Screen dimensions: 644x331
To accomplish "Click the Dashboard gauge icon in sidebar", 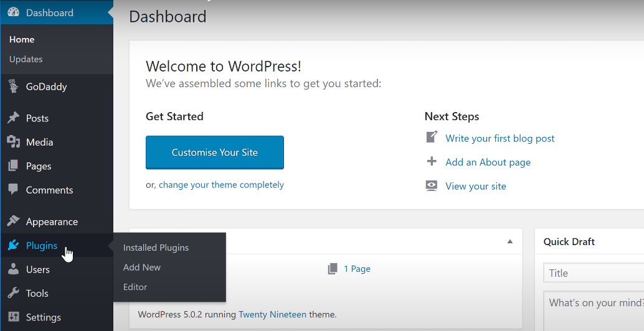I will pyautogui.click(x=13, y=12).
